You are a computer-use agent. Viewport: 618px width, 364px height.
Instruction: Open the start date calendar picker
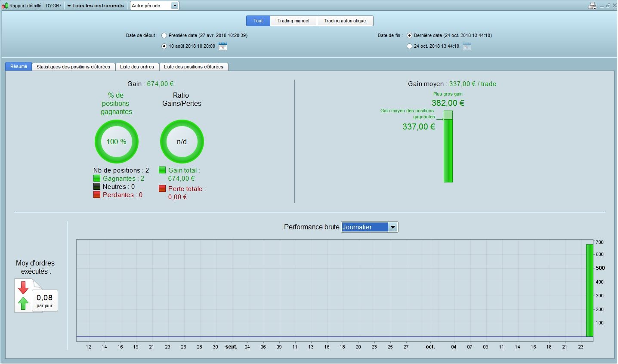222,46
